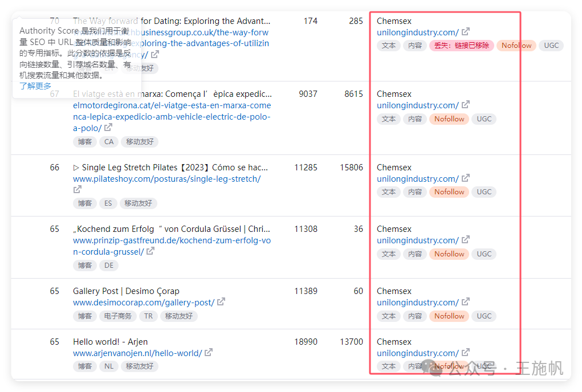The width and height of the screenshot is (582, 392).
Task: Open prinzip-gastfreund.de kochend-zum-erfolg link
Action: tap(172, 246)
